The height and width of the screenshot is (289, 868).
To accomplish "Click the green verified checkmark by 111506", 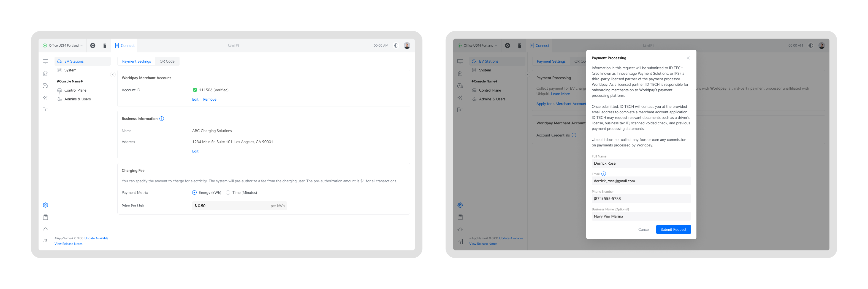I will 195,90.
